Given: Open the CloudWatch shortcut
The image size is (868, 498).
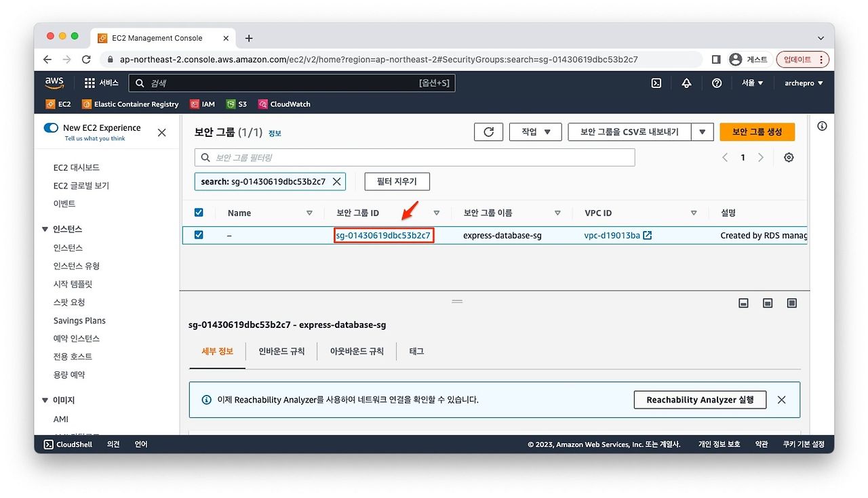Looking at the screenshot, I should tap(284, 104).
